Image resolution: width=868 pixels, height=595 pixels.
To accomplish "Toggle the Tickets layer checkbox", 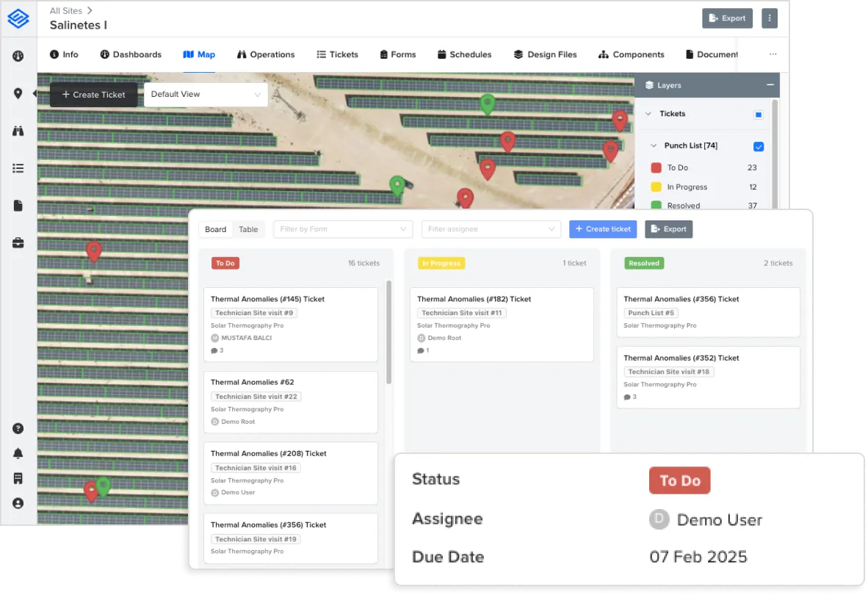I will pyautogui.click(x=759, y=115).
